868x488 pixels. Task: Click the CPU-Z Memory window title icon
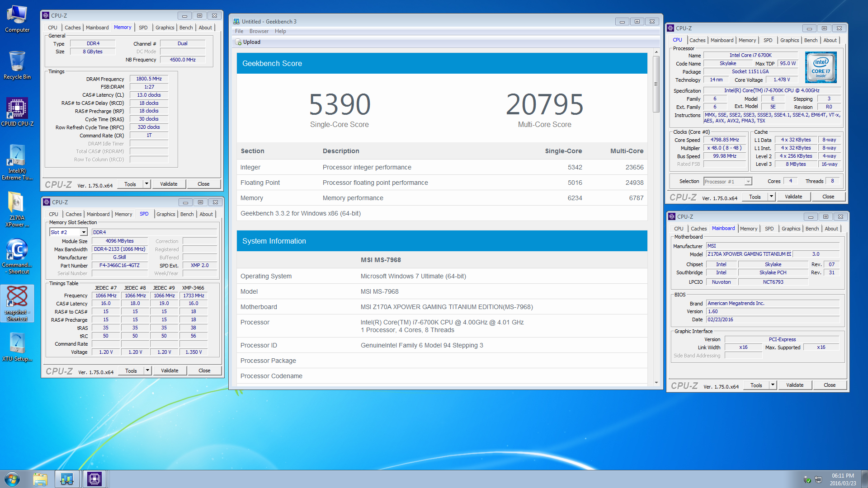click(x=46, y=15)
